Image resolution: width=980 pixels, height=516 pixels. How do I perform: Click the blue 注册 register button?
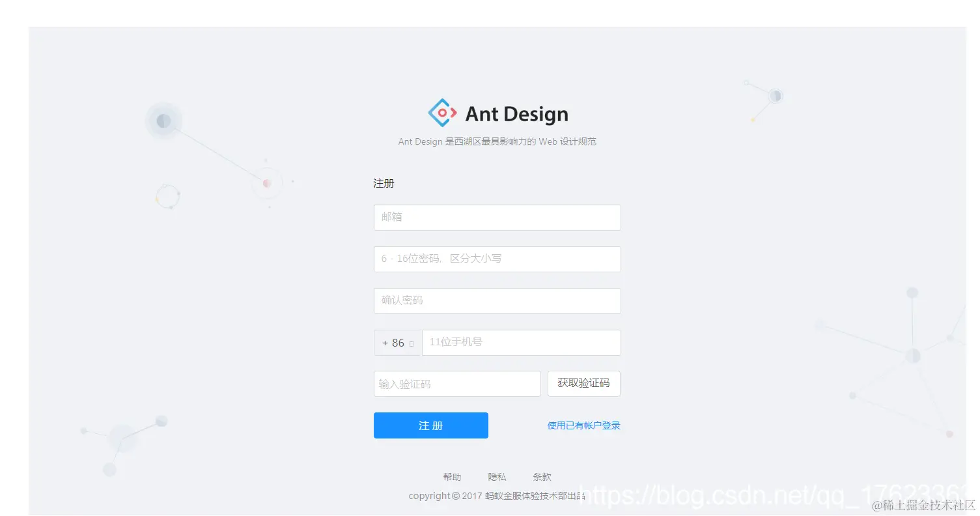coord(430,425)
